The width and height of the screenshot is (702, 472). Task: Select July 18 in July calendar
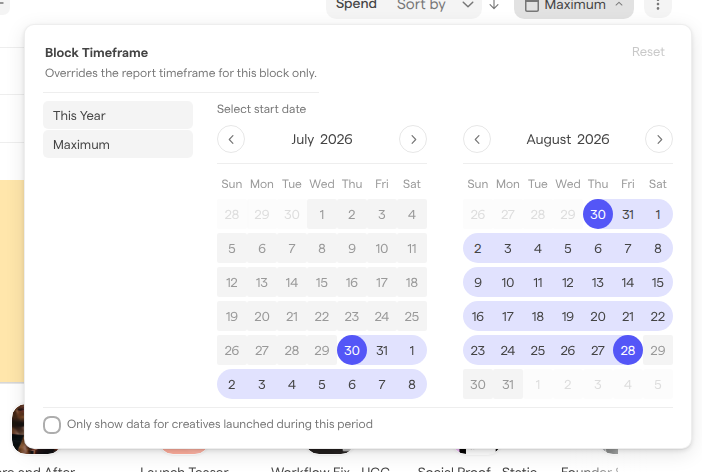[412, 283]
